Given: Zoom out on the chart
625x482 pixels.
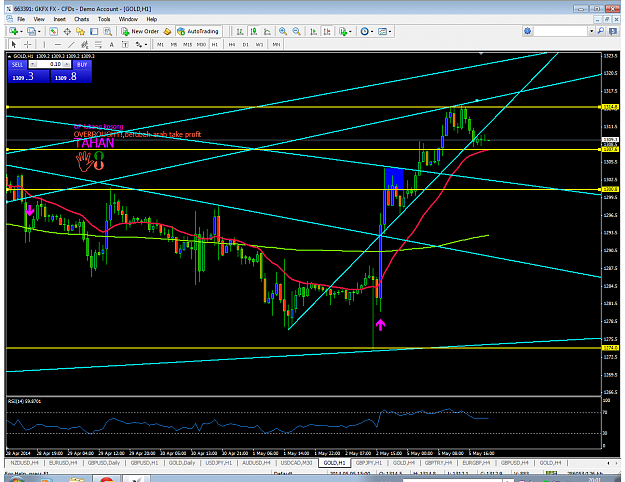Looking at the screenshot, I should pyautogui.click(x=297, y=31).
